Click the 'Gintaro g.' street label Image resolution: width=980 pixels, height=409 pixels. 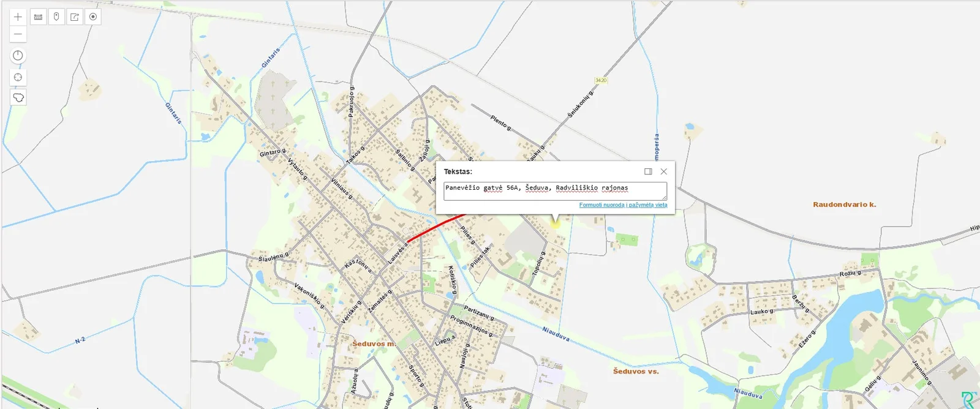pos(273,152)
